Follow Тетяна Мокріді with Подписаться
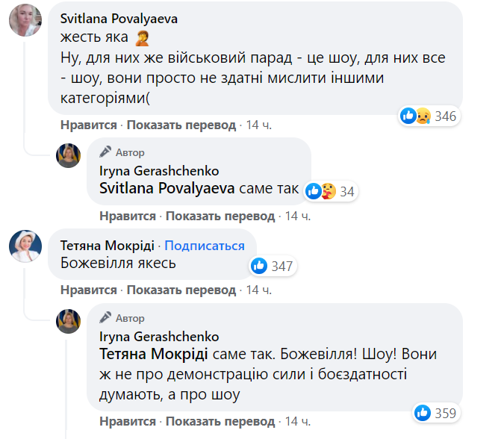 205,246
